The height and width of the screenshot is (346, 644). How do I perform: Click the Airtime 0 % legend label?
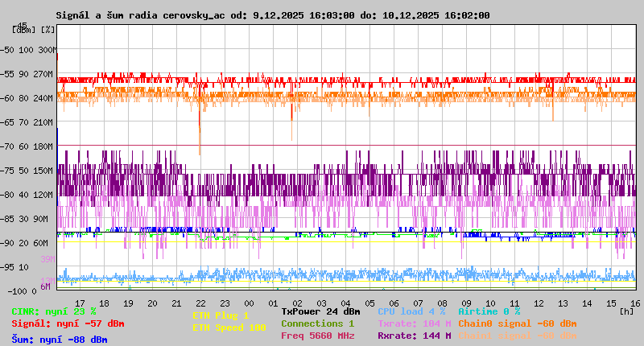click(x=489, y=311)
